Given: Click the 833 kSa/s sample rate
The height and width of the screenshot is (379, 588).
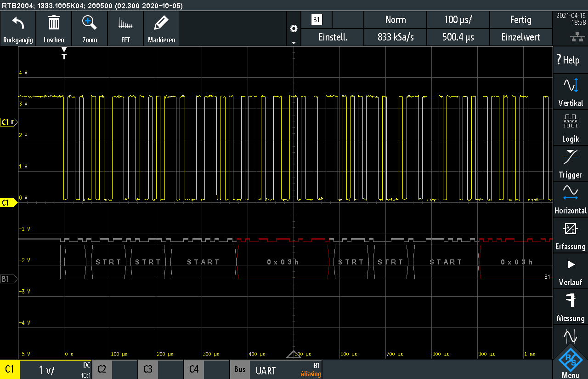Looking at the screenshot, I should coord(395,37).
